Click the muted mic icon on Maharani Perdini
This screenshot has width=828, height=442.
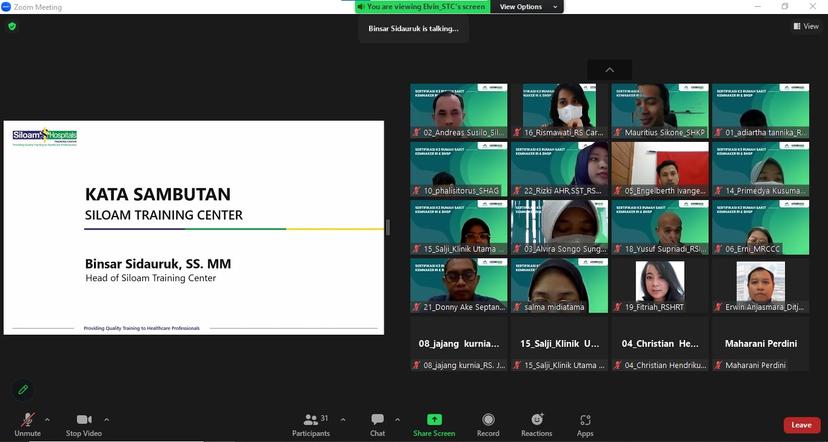coord(718,365)
